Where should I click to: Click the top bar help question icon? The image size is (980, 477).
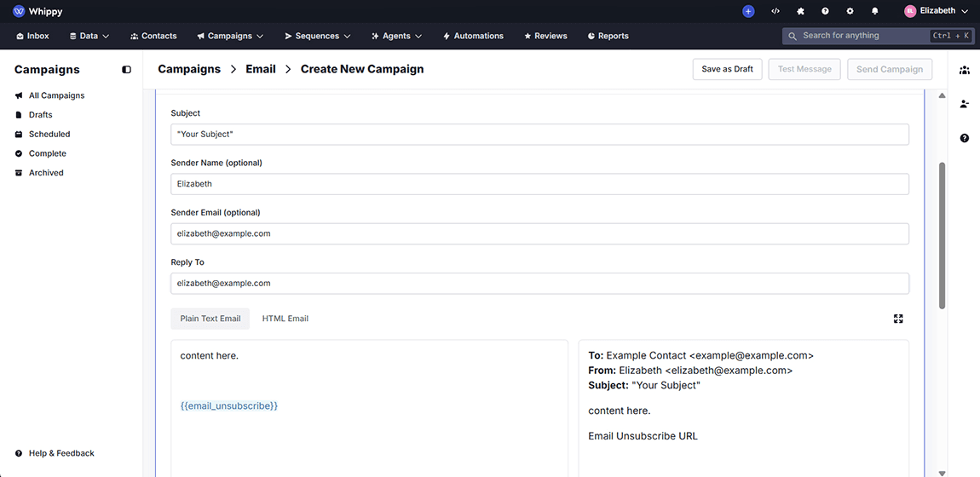tap(825, 11)
